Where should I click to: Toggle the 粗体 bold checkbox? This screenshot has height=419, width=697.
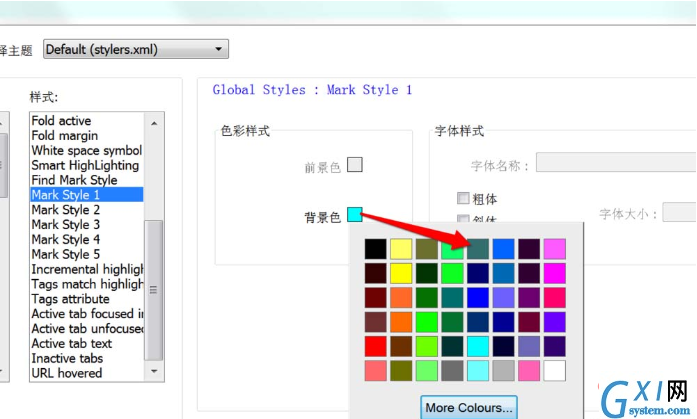[x=463, y=198]
